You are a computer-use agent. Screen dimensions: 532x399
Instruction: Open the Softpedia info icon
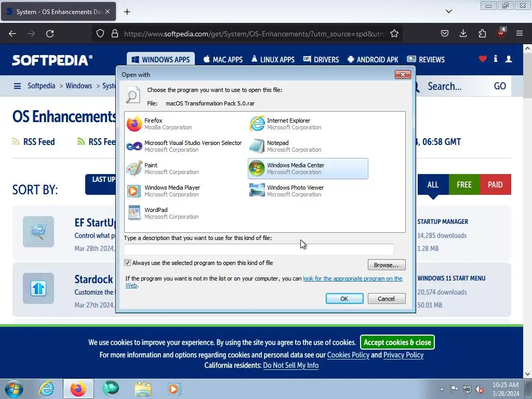click(x=496, y=59)
